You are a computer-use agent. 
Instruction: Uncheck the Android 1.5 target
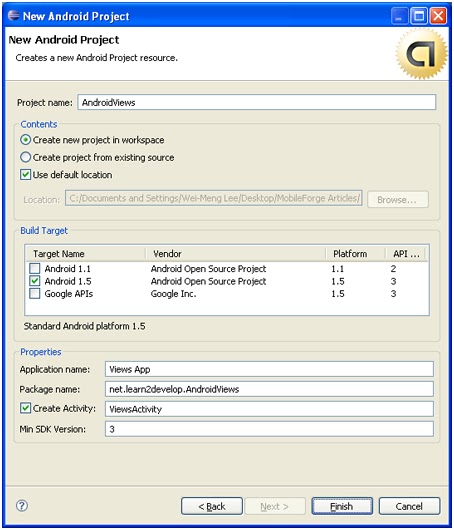[x=34, y=281]
